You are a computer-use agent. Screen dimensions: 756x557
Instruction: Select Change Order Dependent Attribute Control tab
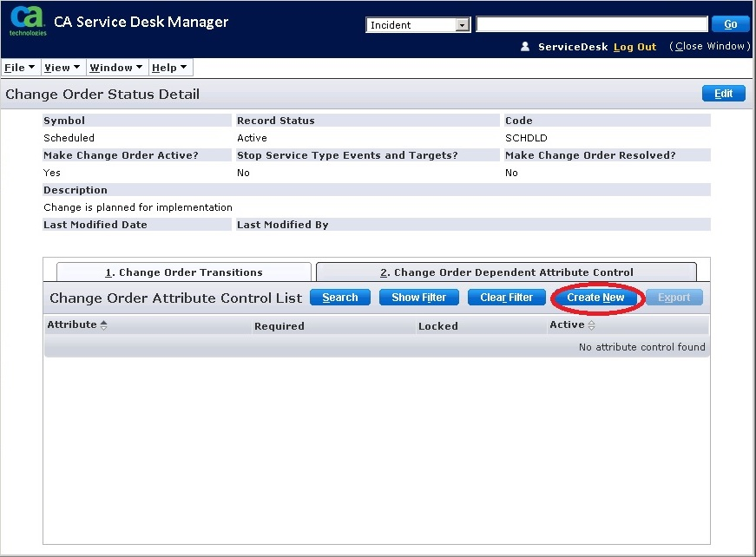point(506,272)
